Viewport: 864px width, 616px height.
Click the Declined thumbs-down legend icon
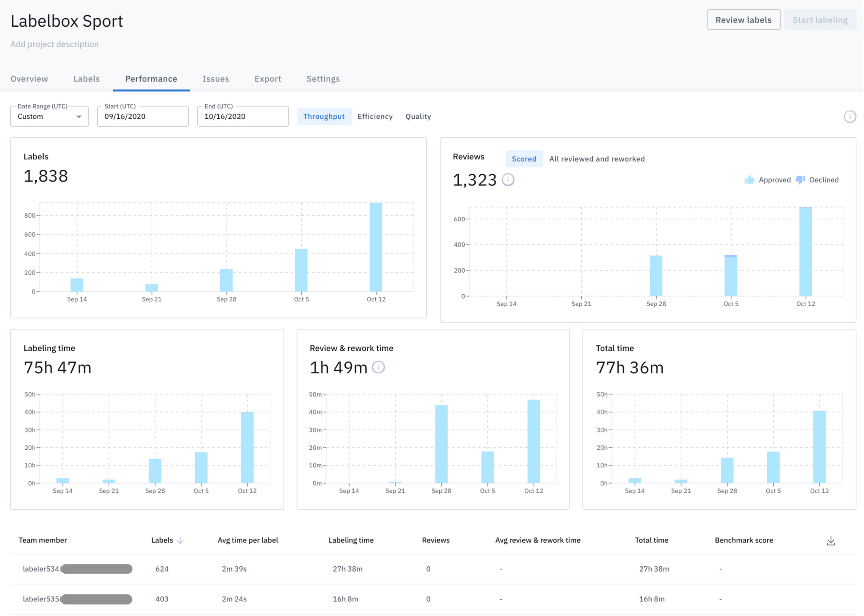point(800,180)
